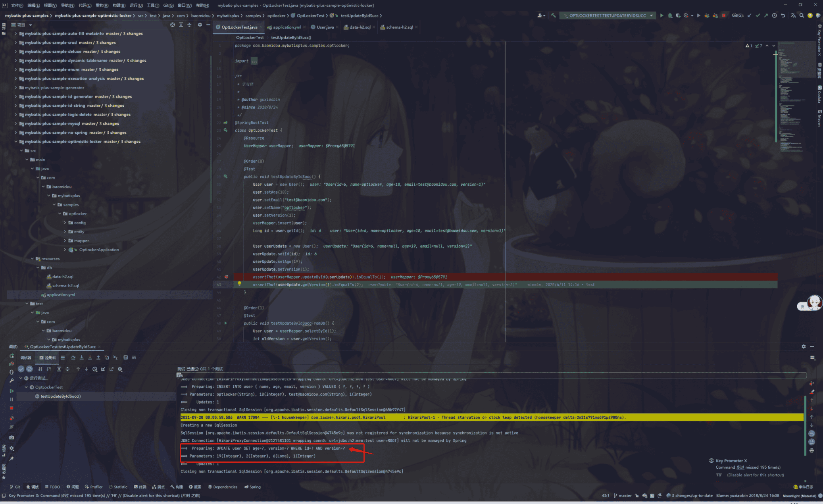Switch to application.yml editor tab
Viewport: 823px width, 504px height.
(x=286, y=27)
